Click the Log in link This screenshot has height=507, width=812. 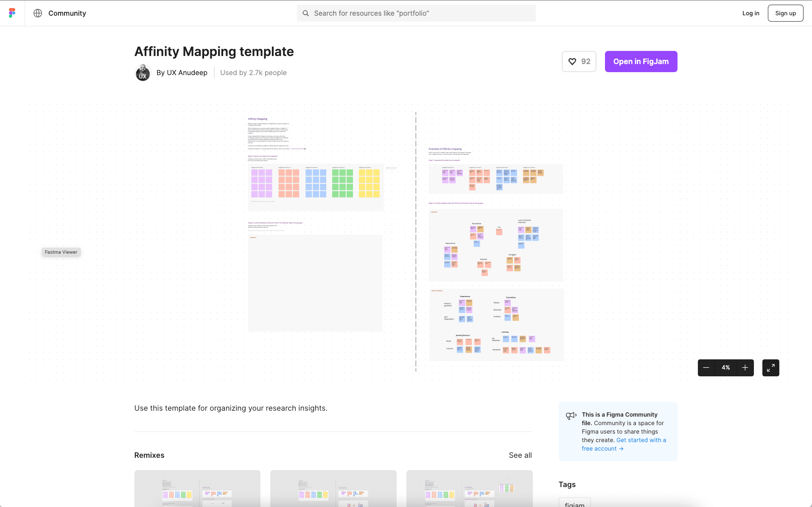tap(750, 13)
